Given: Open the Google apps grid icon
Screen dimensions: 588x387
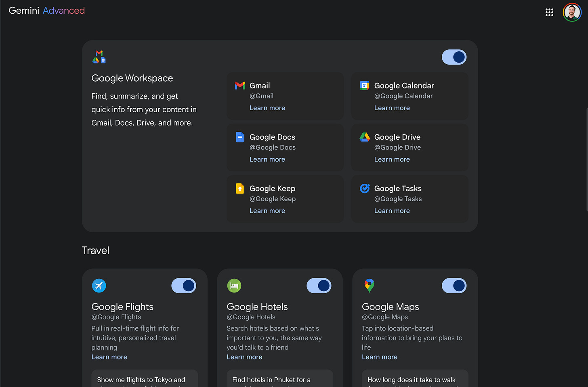Looking at the screenshot, I should (x=549, y=13).
